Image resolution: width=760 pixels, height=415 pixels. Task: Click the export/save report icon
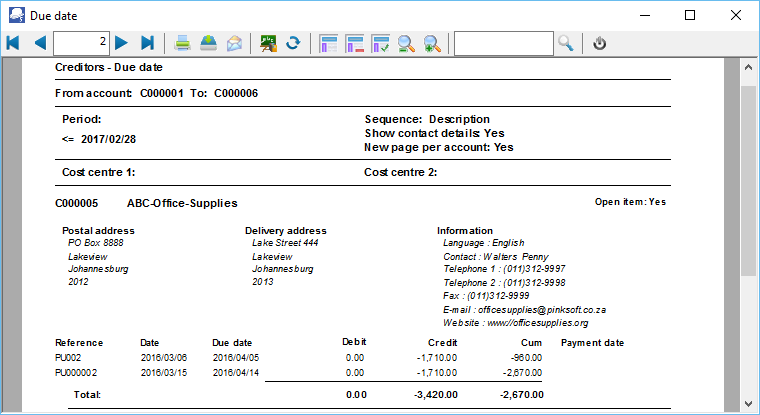pos(208,43)
